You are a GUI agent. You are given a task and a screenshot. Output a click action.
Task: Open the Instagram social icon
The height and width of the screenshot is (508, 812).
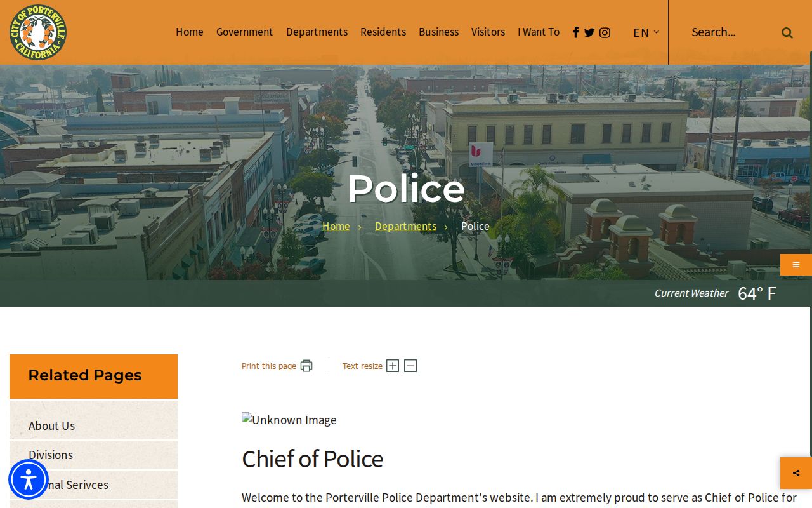click(x=605, y=32)
